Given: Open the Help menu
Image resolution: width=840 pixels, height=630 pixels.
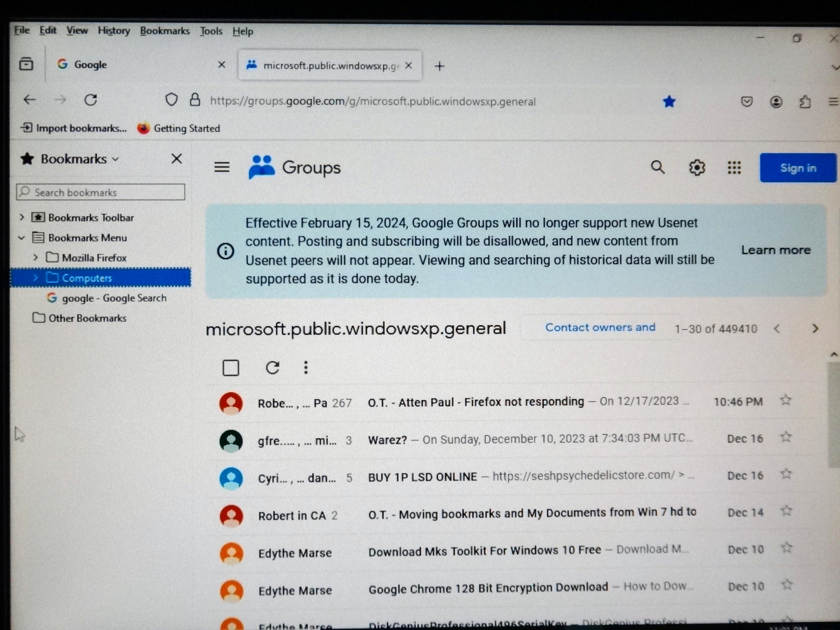Looking at the screenshot, I should [243, 31].
